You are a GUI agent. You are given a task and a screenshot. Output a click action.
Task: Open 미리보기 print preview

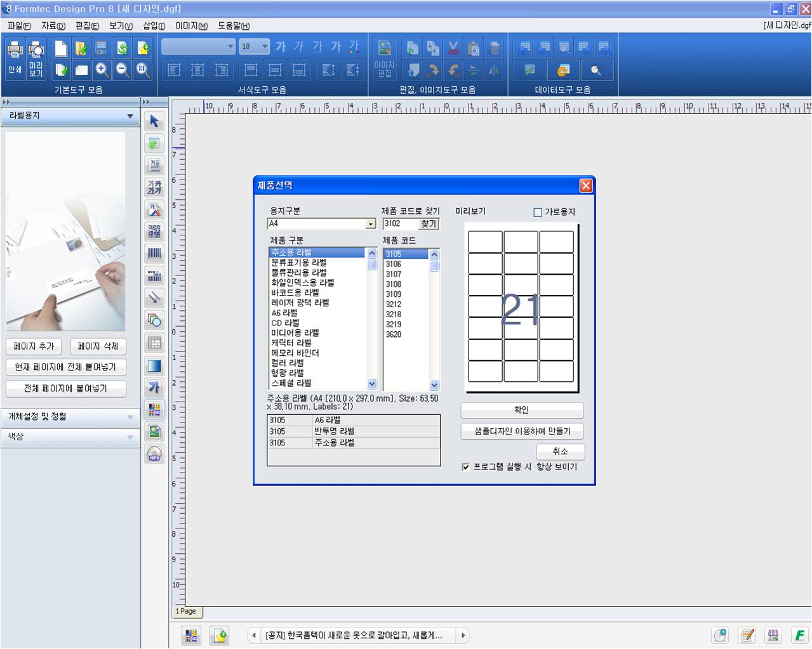[36, 58]
